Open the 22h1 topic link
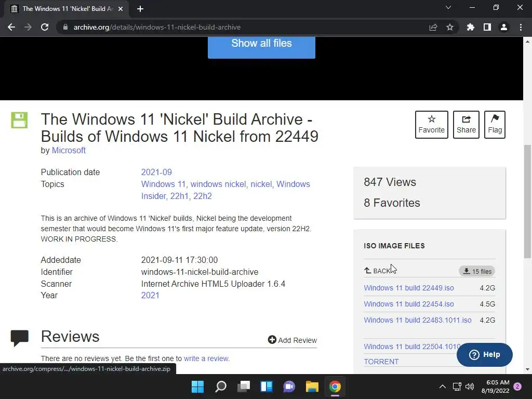 click(179, 196)
